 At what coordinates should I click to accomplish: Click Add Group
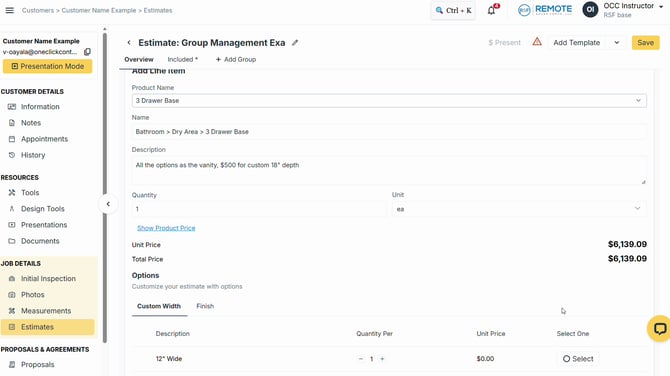pos(235,59)
